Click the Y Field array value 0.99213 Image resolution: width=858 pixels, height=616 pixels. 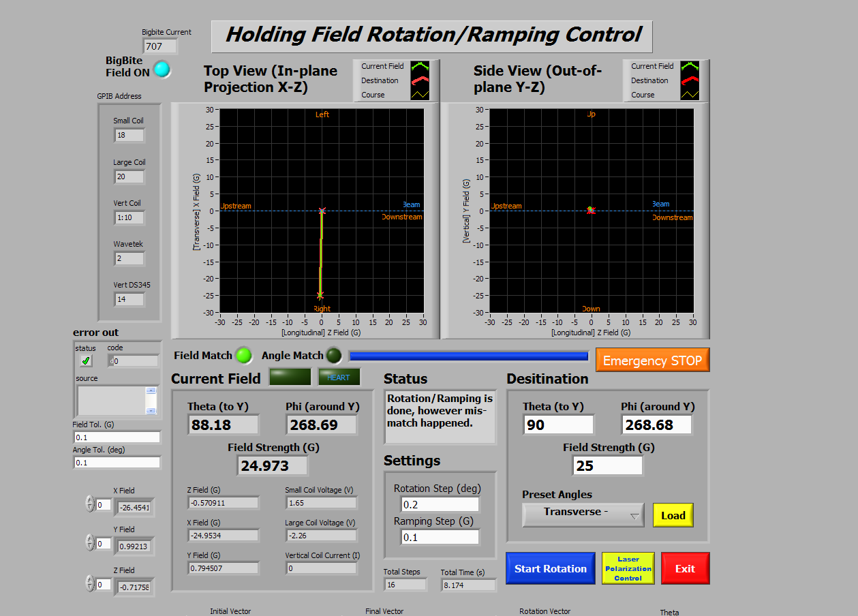click(x=134, y=546)
